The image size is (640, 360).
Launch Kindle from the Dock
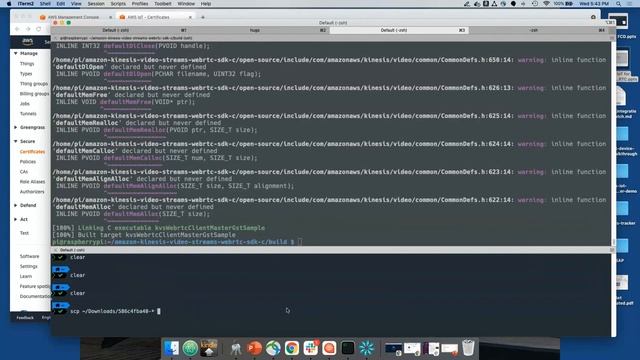point(209,348)
